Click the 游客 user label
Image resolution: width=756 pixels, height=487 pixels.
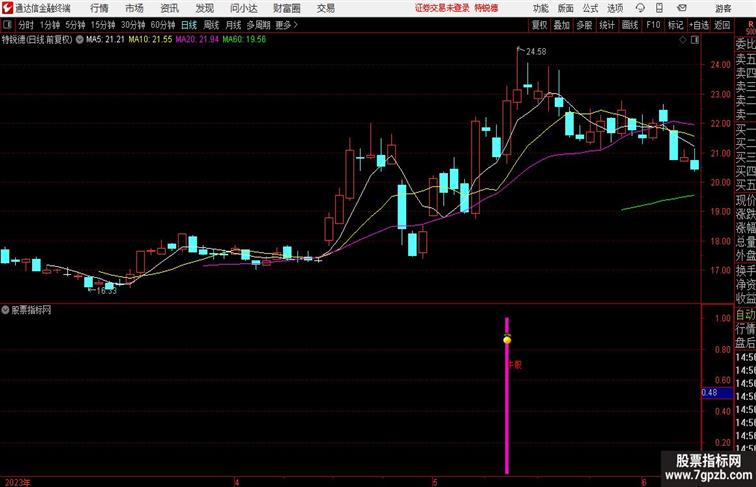(723, 8)
